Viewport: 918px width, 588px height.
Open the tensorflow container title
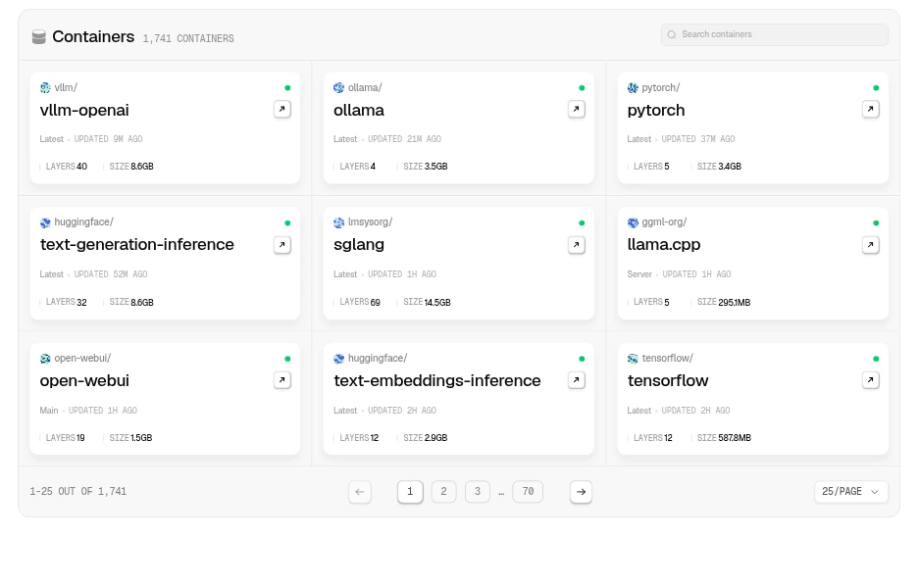point(668,381)
